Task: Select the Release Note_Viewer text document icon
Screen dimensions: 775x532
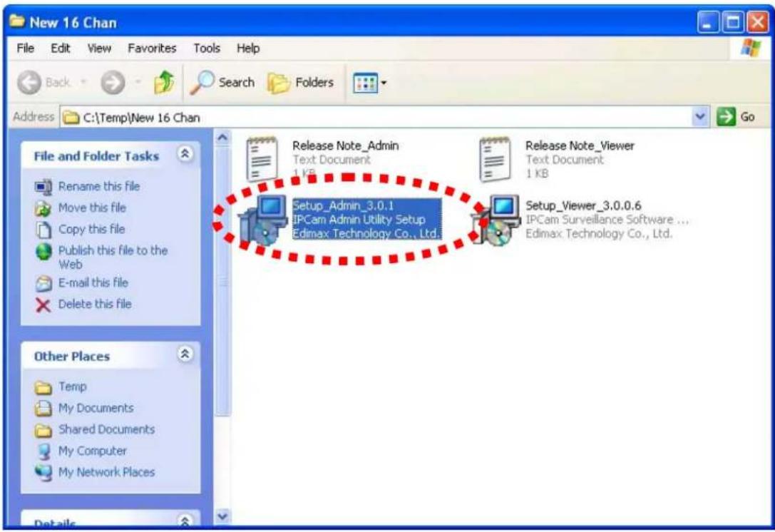Action: click(495, 159)
